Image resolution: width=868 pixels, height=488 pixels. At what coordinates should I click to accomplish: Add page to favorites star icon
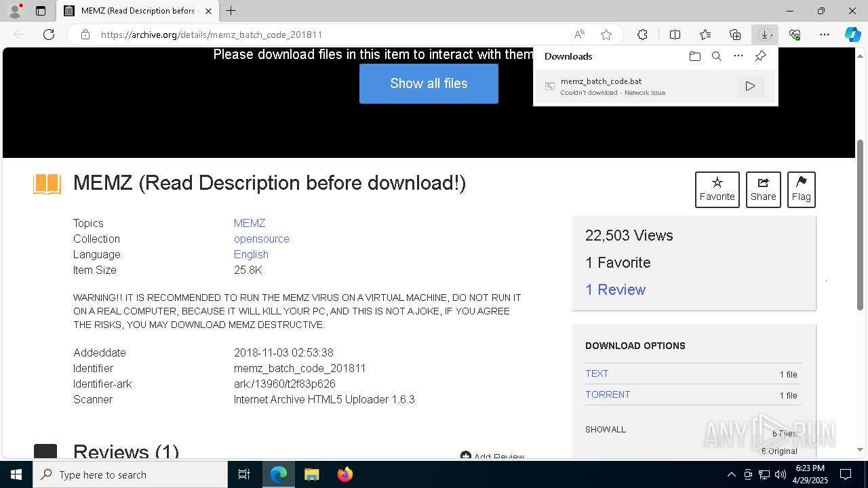coord(606,35)
